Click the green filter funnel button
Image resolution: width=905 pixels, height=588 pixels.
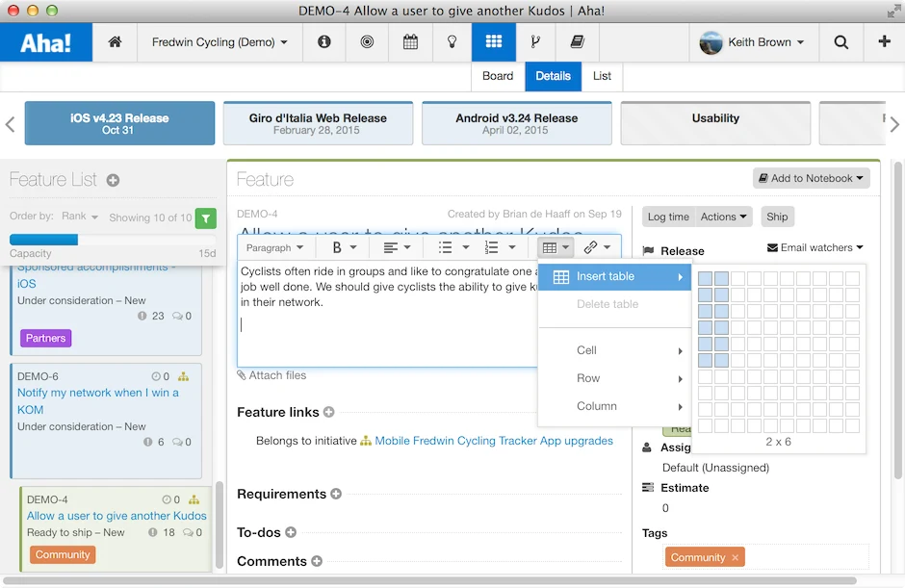point(206,218)
